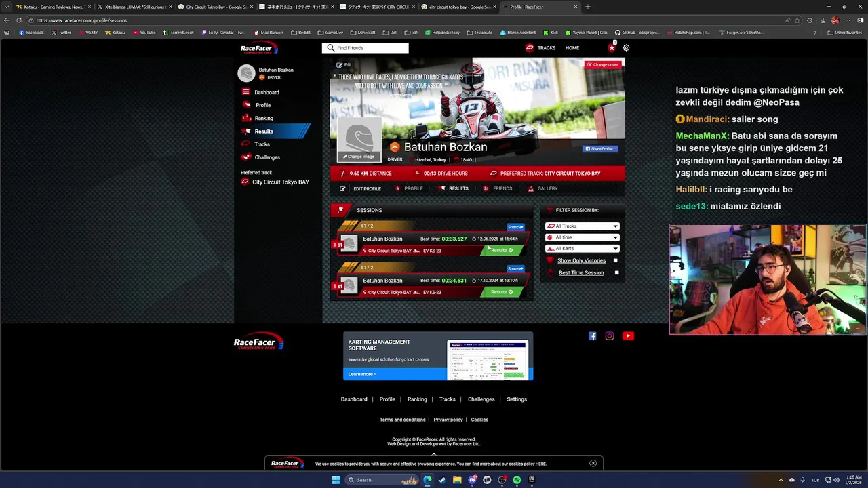Image resolution: width=868 pixels, height=488 pixels.
Task: Click the RaceFacer logo in header
Action: [x=260, y=47]
